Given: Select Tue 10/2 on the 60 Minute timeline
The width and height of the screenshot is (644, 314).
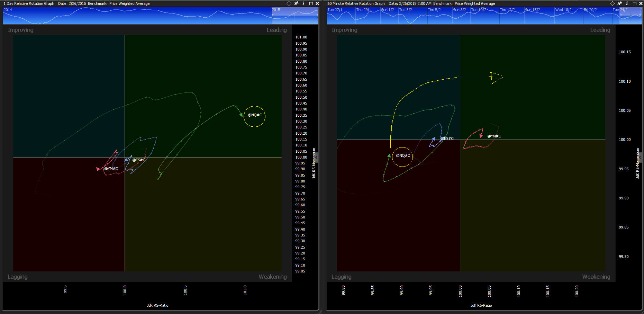Looking at the screenshot, I should (x=479, y=10).
